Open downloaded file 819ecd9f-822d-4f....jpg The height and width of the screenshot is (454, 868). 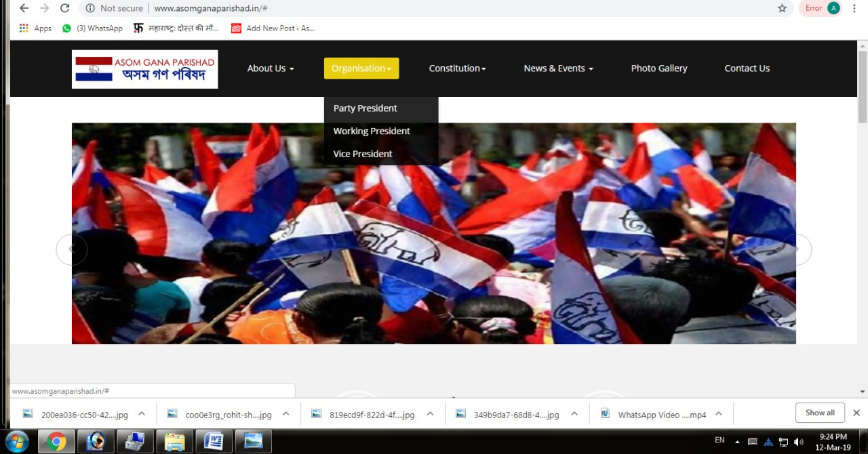[x=364, y=415]
